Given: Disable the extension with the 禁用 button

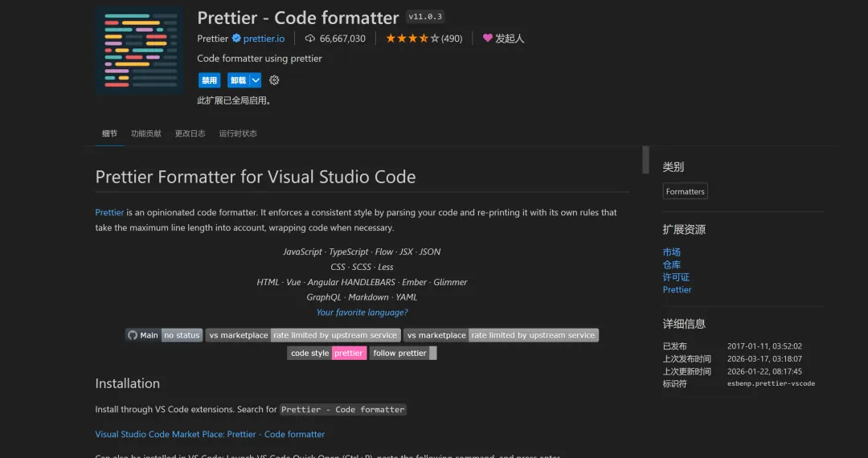Looking at the screenshot, I should (x=209, y=80).
